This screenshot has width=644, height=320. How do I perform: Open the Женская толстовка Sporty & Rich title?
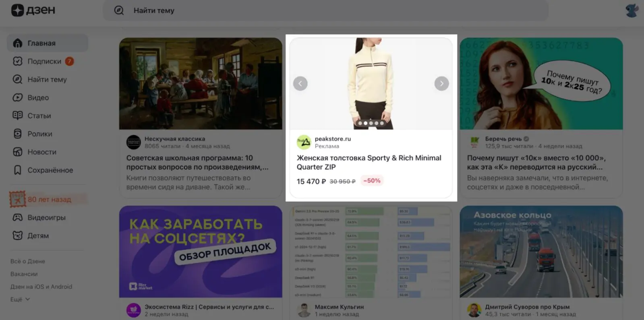[369, 162]
